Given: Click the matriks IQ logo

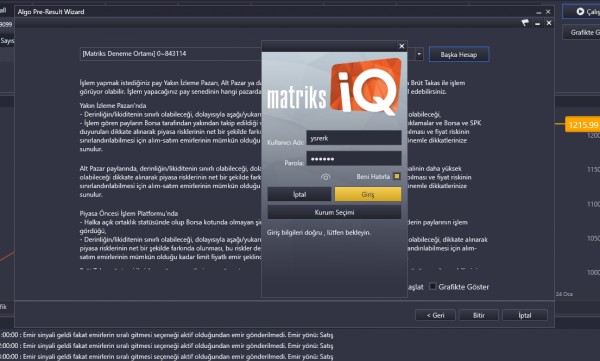Looking at the screenshot, I should 334,87.
